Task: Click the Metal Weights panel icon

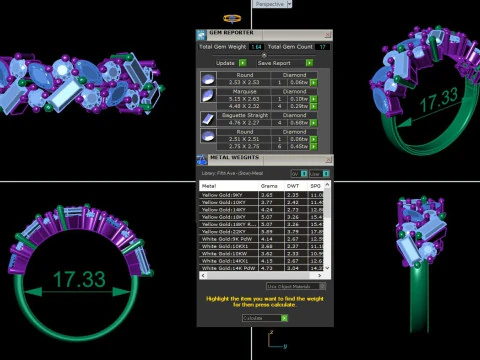Action: [x=202, y=160]
